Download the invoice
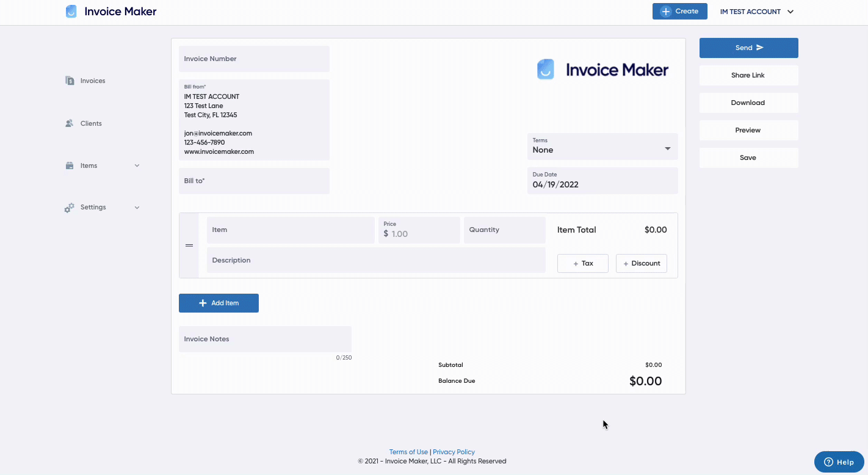Screen dimensions: 868x475 tap(749, 103)
